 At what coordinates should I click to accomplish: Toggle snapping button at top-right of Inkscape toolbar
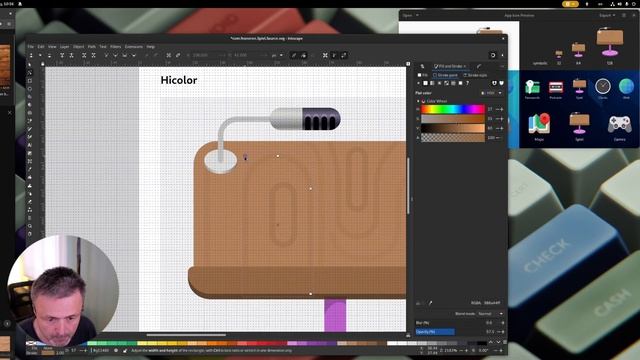pyautogui.click(x=493, y=55)
